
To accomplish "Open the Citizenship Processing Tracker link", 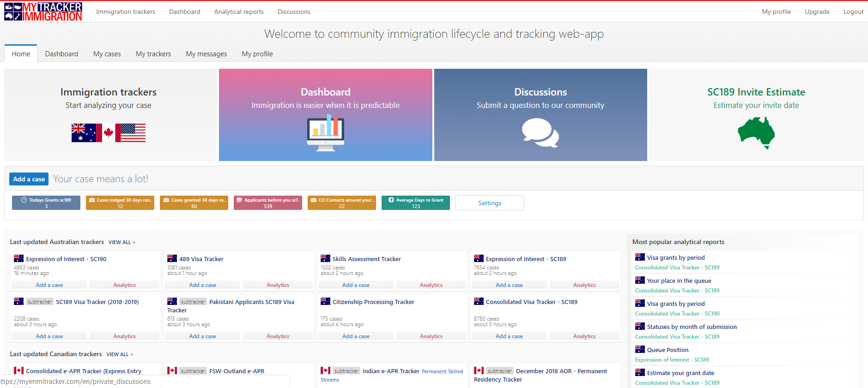I will click(x=373, y=302).
